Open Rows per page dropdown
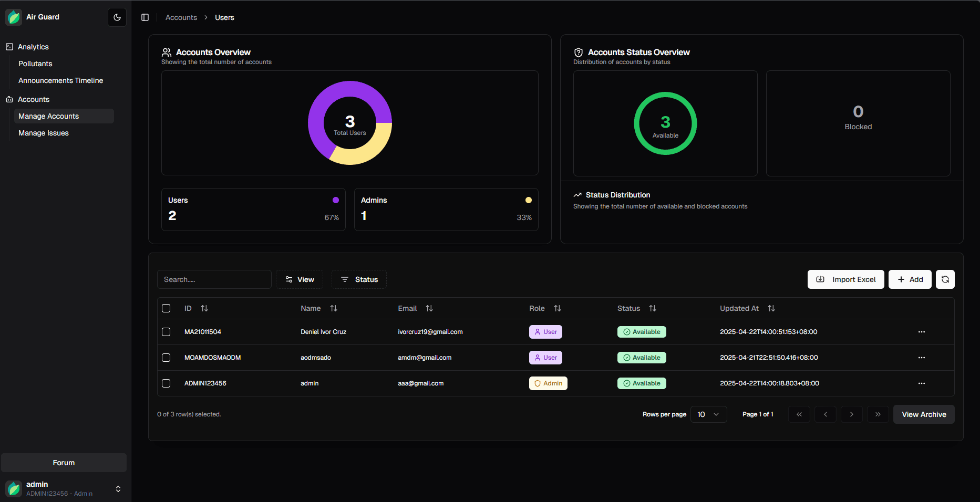The height and width of the screenshot is (502, 980). coord(709,414)
